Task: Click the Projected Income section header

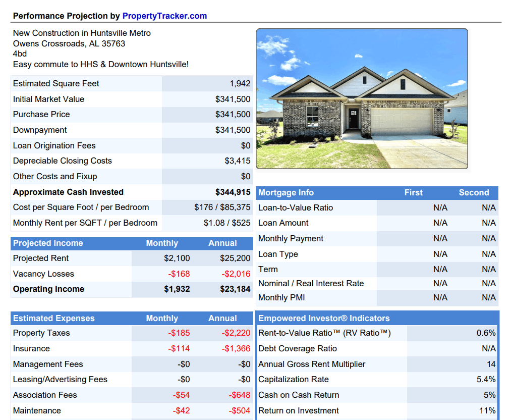Action: pos(48,243)
